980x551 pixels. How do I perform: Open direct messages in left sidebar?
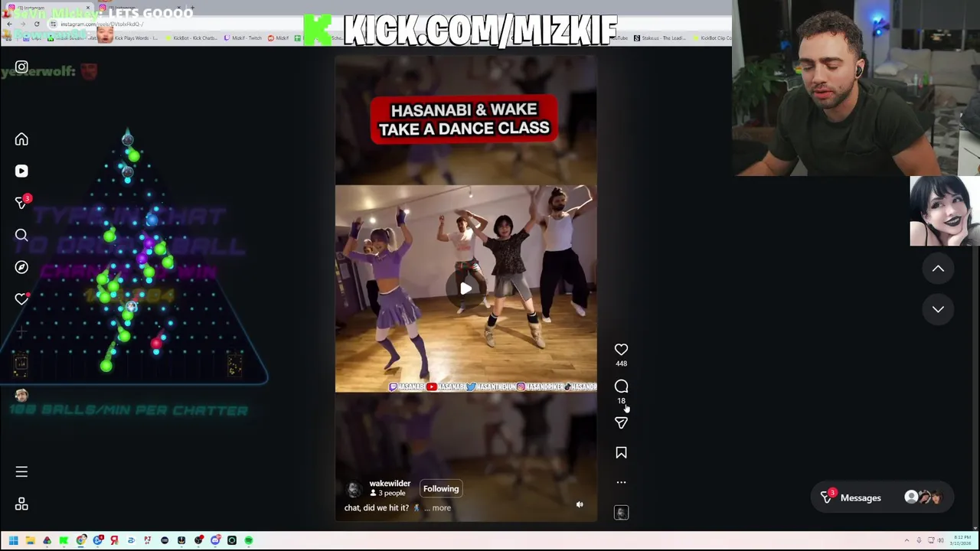pyautogui.click(x=21, y=203)
